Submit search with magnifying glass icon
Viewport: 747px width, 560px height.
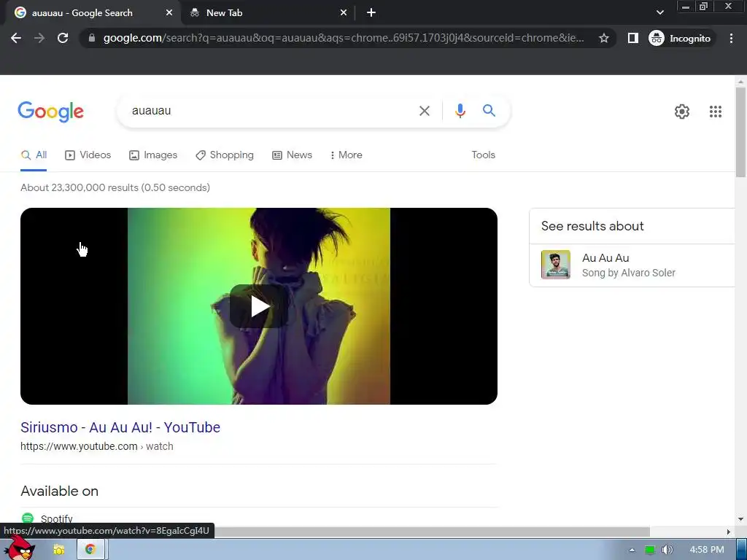(x=489, y=111)
